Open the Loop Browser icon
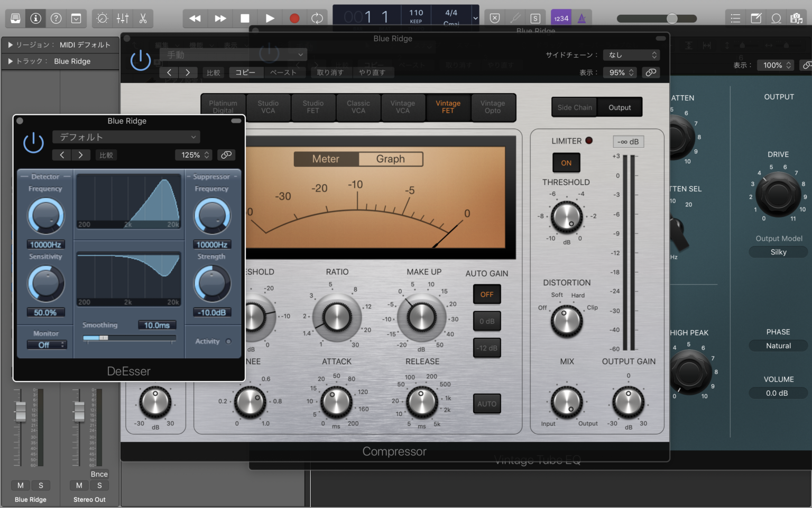Viewport: 812px width, 508px height. tap(776, 18)
